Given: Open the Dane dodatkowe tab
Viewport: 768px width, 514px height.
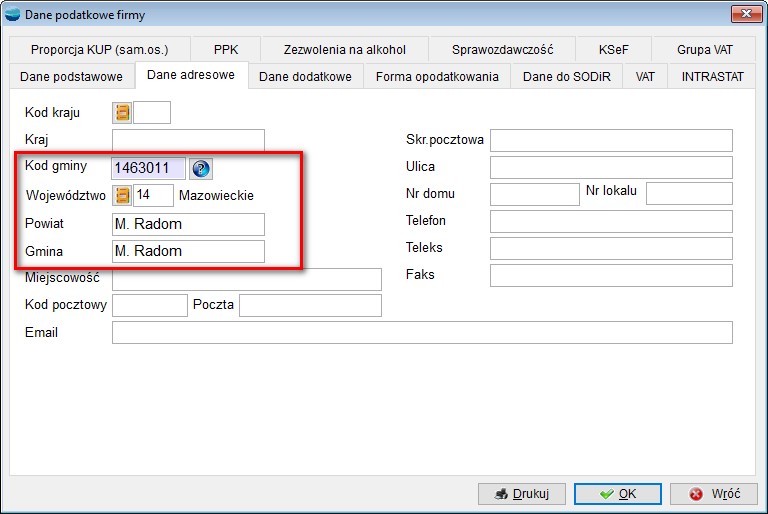Looking at the screenshot, I should tap(305, 77).
